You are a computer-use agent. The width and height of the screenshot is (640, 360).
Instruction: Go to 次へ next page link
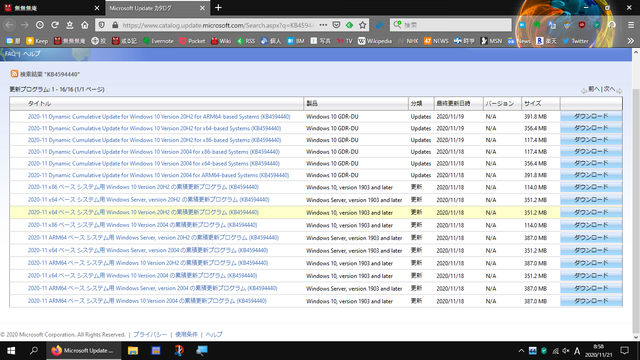tap(609, 89)
